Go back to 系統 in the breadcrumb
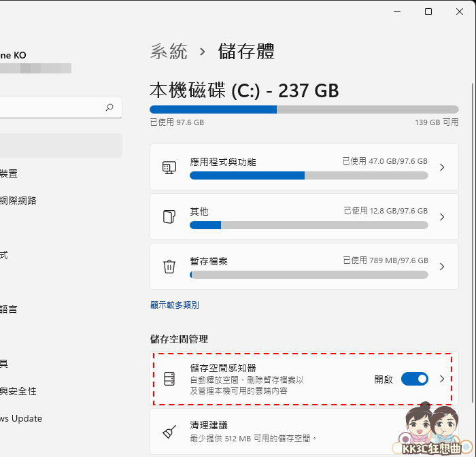Viewport: 476px width, 457px height. click(169, 51)
